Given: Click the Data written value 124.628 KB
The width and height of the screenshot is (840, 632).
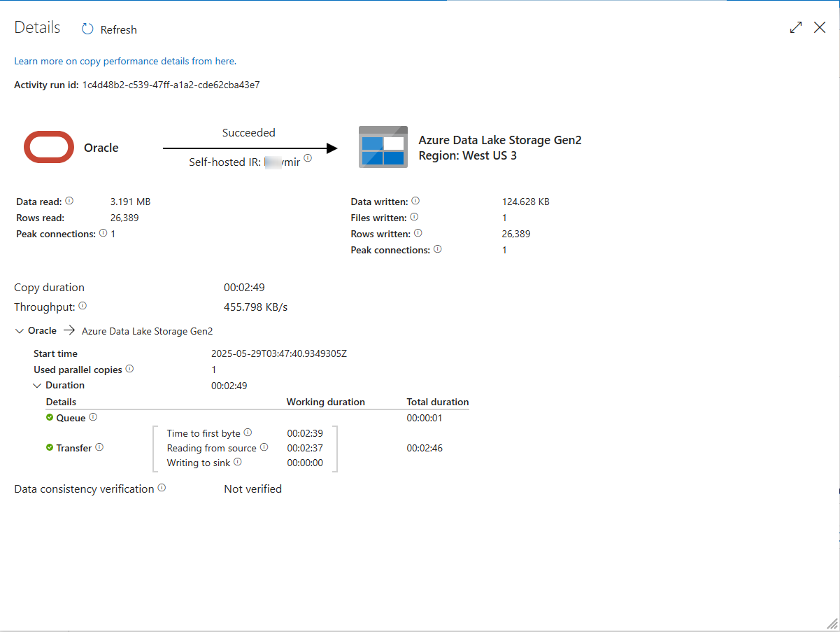Looking at the screenshot, I should pos(526,202).
